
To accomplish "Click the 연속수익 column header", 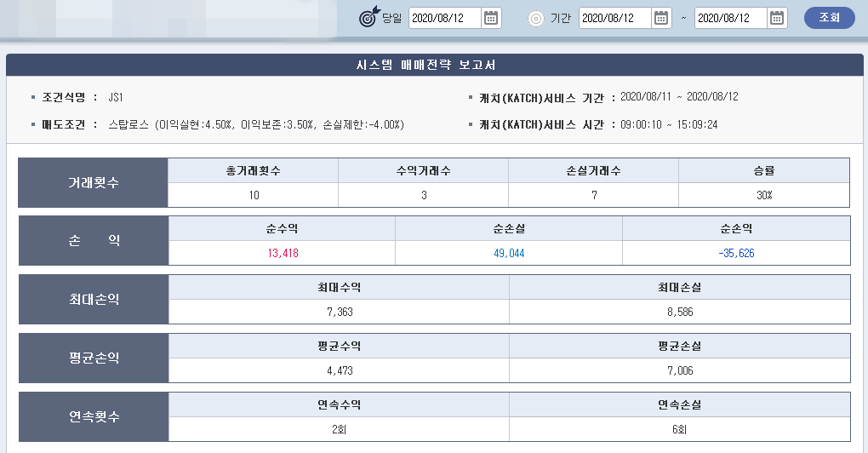I will [x=339, y=404].
